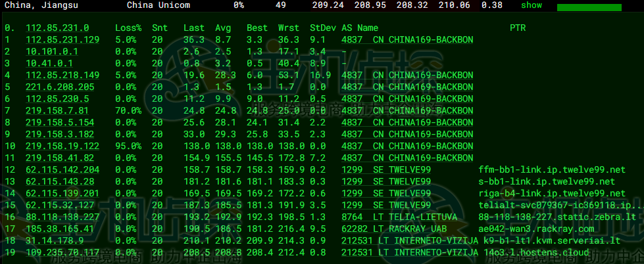Click the 'Loss%' column header

[128, 28]
